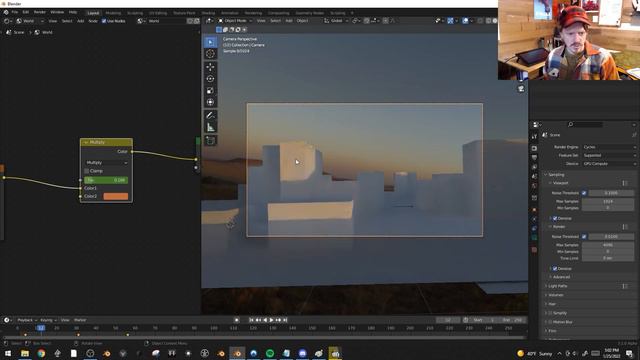Toggle the Simplify checkbox

(x=550, y=313)
